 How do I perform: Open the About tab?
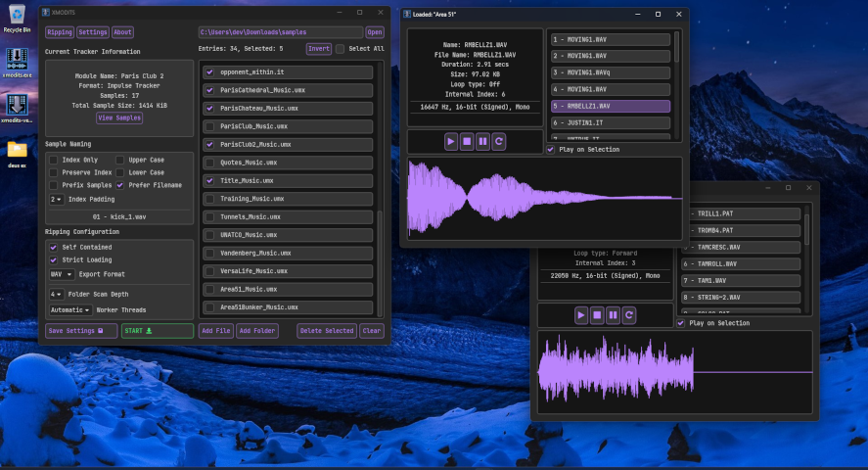tap(122, 32)
